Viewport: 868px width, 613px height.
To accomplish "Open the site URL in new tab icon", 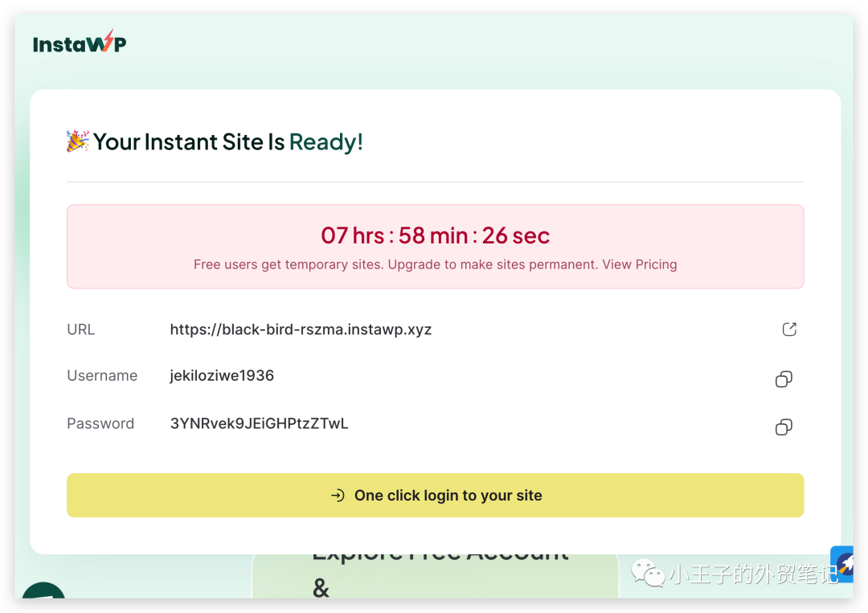I will tap(789, 329).
